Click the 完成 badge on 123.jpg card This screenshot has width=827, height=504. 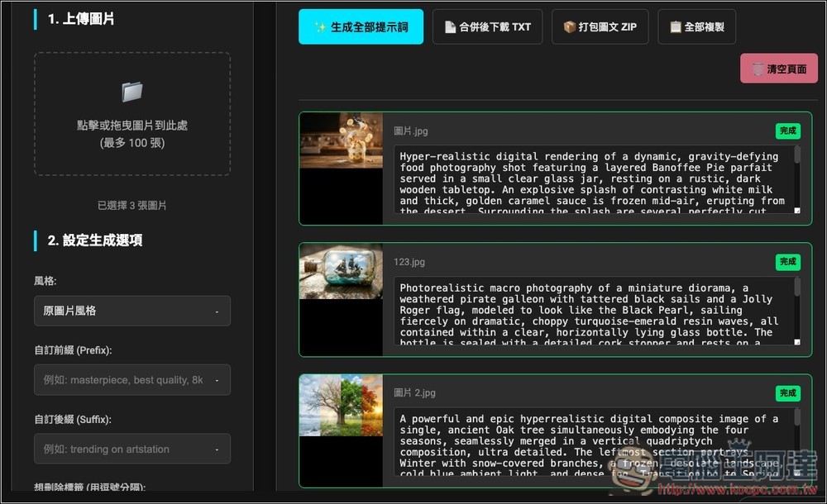pos(787,262)
